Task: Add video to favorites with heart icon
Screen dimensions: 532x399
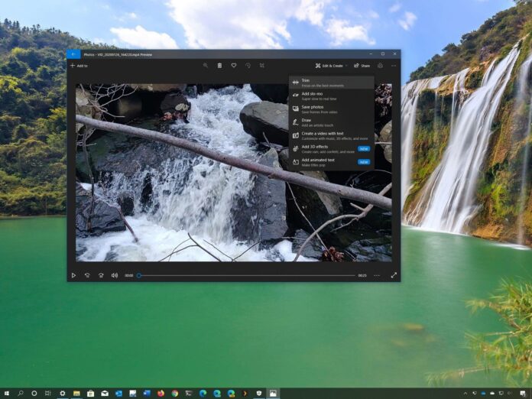Action: click(x=234, y=66)
